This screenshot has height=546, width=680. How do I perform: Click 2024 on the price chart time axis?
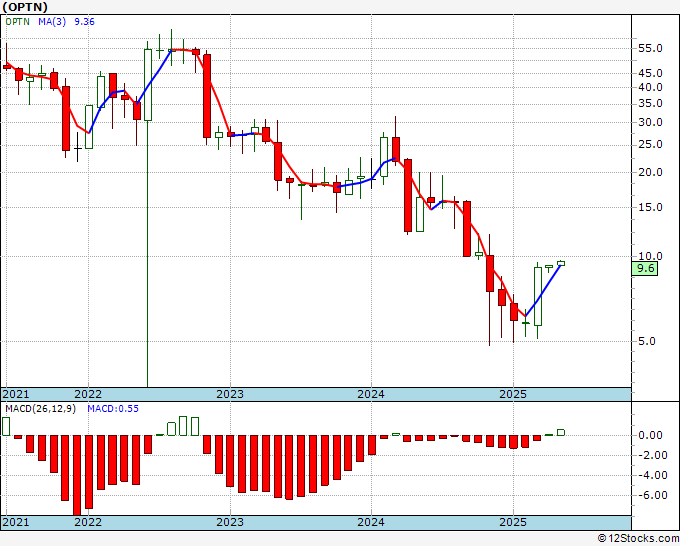point(371,394)
